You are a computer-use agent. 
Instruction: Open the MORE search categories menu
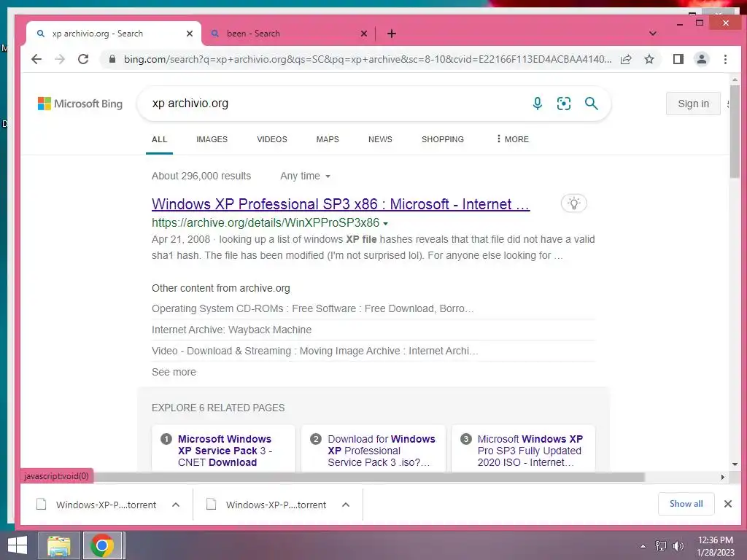point(512,139)
